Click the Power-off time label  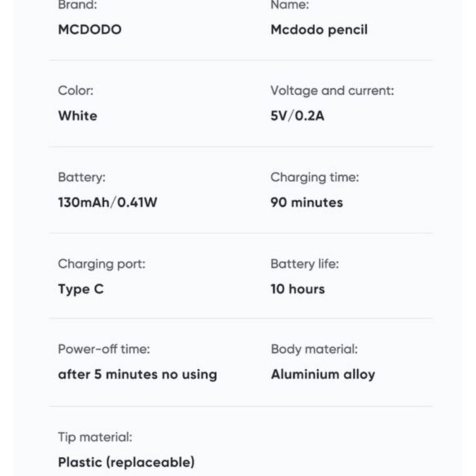[x=104, y=349]
